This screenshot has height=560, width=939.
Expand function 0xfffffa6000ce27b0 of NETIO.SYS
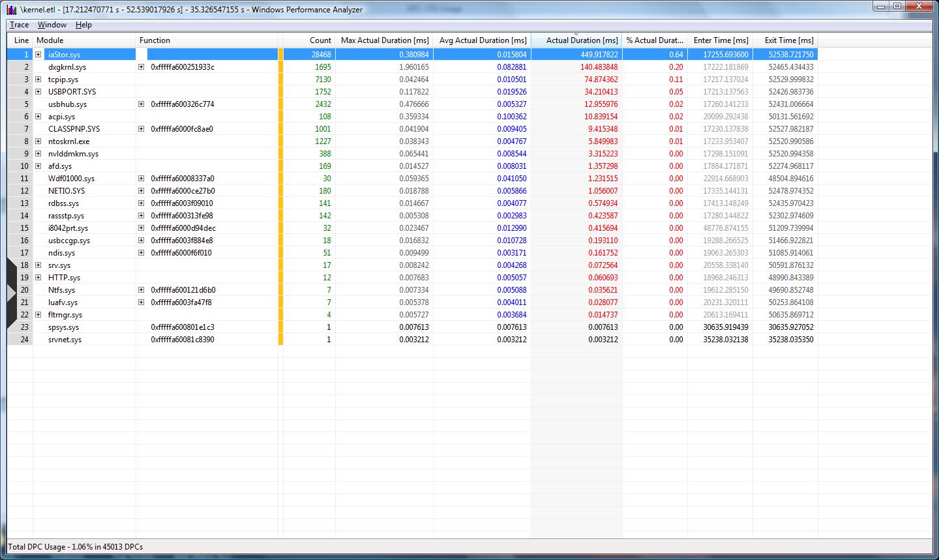click(x=141, y=191)
